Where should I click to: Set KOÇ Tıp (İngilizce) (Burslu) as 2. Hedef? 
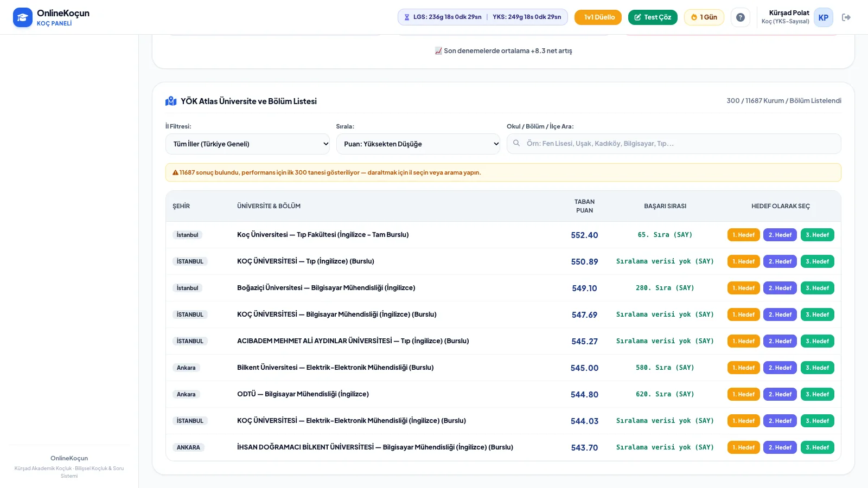pos(780,261)
